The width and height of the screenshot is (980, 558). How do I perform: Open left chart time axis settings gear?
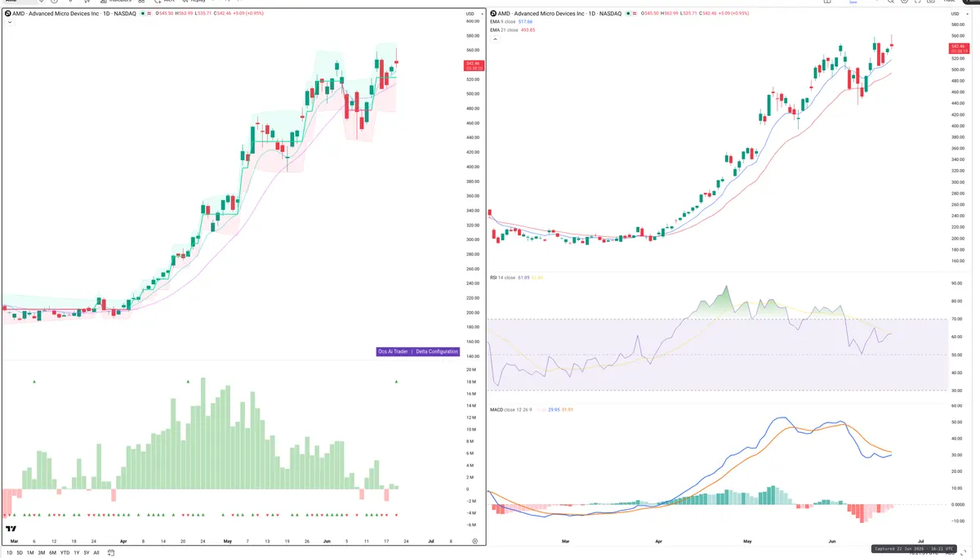(474, 541)
